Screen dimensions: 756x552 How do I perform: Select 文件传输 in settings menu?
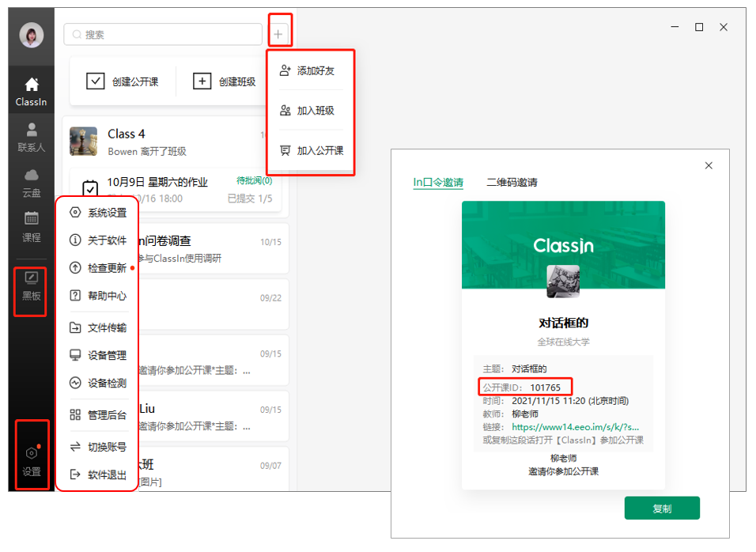click(98, 328)
